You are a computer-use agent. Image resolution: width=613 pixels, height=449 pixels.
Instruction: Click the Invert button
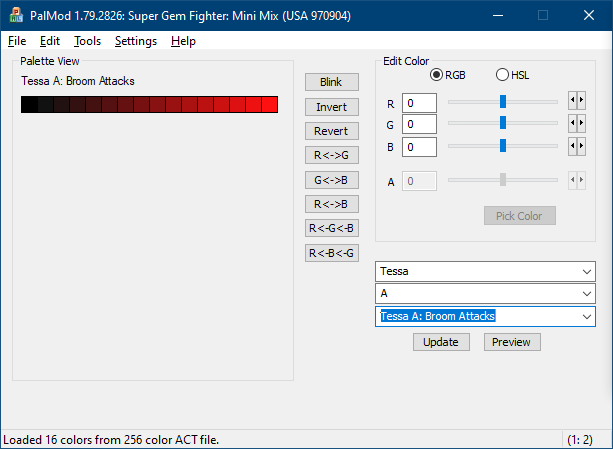click(332, 107)
